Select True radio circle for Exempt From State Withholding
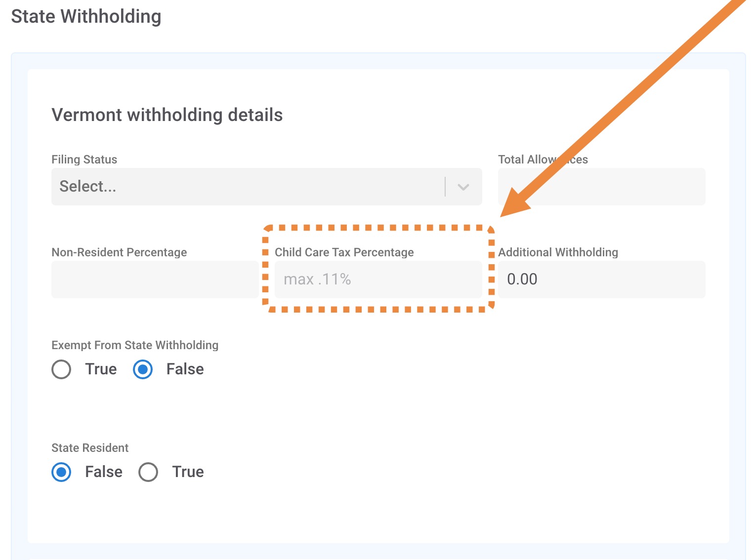Image resolution: width=751 pixels, height=560 pixels. pyautogui.click(x=61, y=369)
